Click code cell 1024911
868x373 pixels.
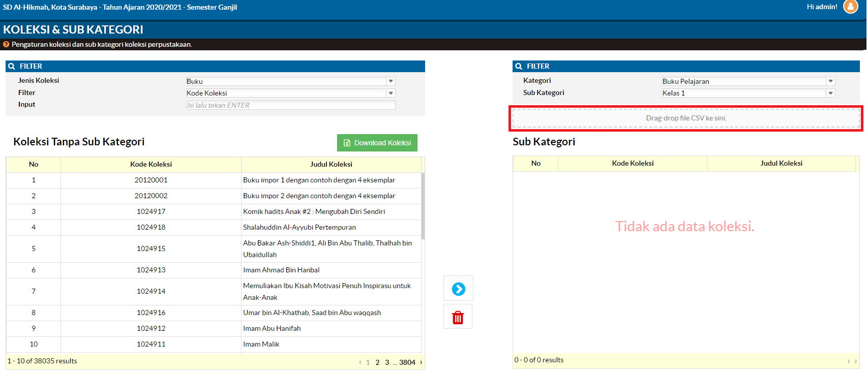[x=151, y=345]
